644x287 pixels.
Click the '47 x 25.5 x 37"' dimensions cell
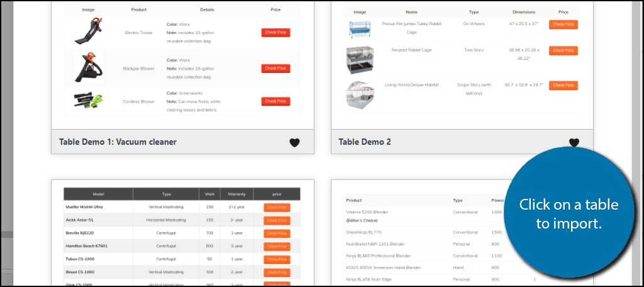tap(524, 24)
